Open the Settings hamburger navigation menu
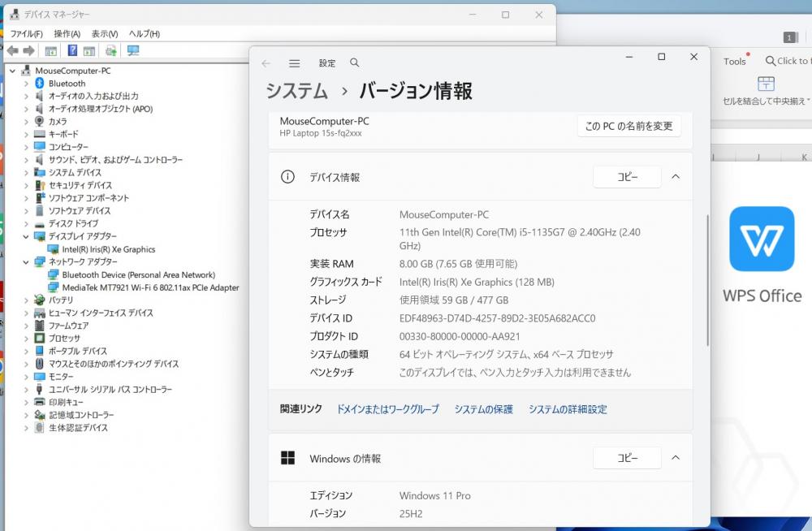The image size is (812, 531). click(295, 63)
